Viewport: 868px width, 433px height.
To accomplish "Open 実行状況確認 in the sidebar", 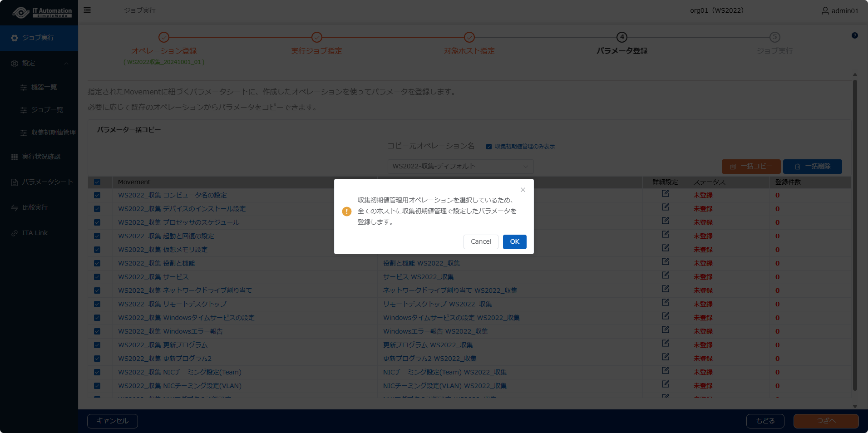I will tap(41, 157).
